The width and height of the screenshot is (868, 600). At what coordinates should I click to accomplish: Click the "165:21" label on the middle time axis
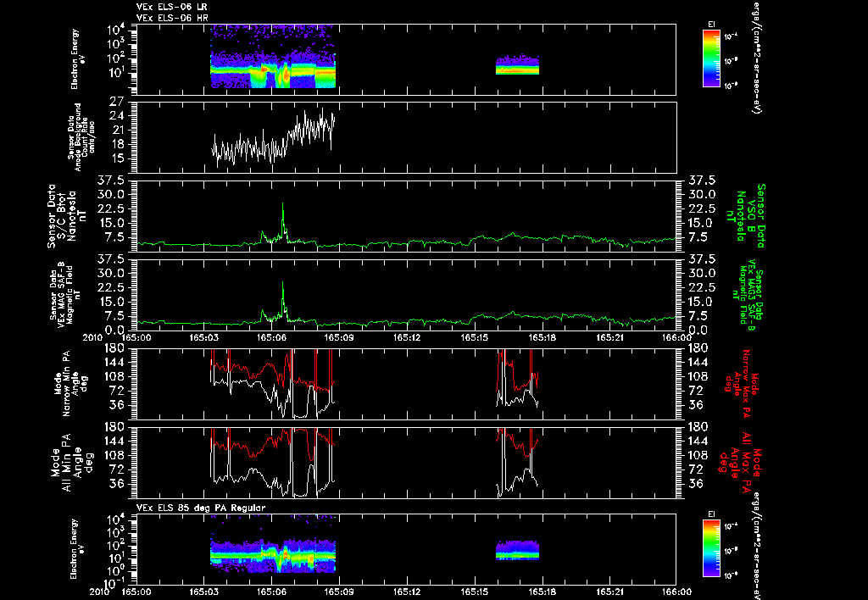pyautogui.click(x=609, y=337)
